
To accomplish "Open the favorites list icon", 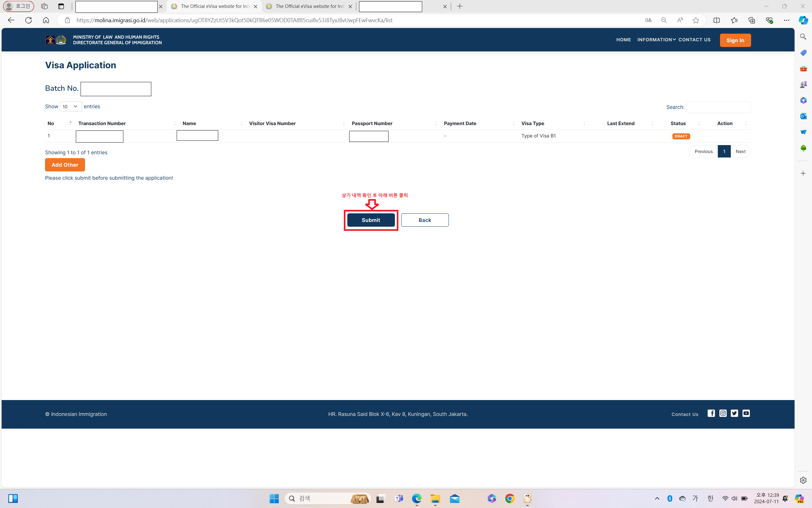I will pyautogui.click(x=734, y=20).
